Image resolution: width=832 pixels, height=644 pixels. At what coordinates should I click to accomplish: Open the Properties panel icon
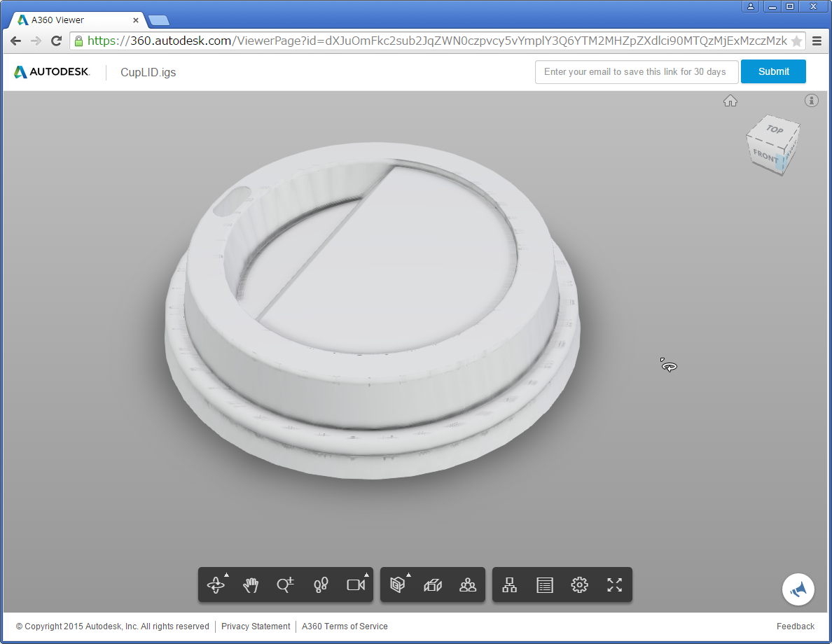(545, 584)
